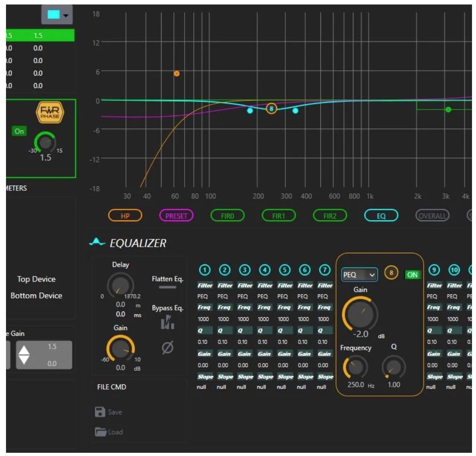Click band 8 node on graph
This screenshot has height=456, width=476.
271,108
